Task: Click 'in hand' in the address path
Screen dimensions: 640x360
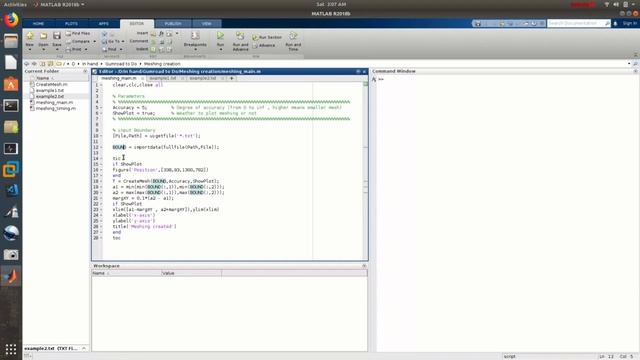Action: pos(90,64)
